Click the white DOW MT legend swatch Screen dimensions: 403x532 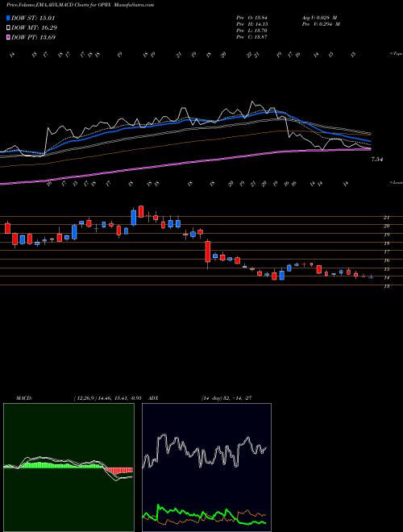[8, 28]
